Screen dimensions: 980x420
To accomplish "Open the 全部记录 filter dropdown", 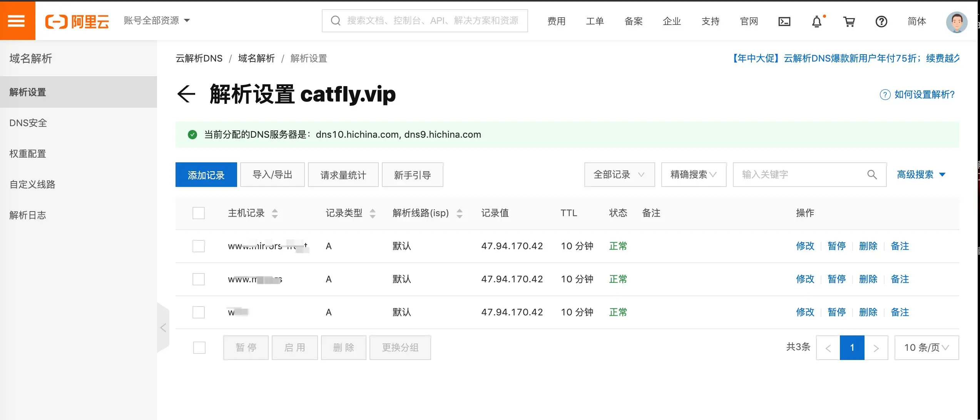I will 619,175.
